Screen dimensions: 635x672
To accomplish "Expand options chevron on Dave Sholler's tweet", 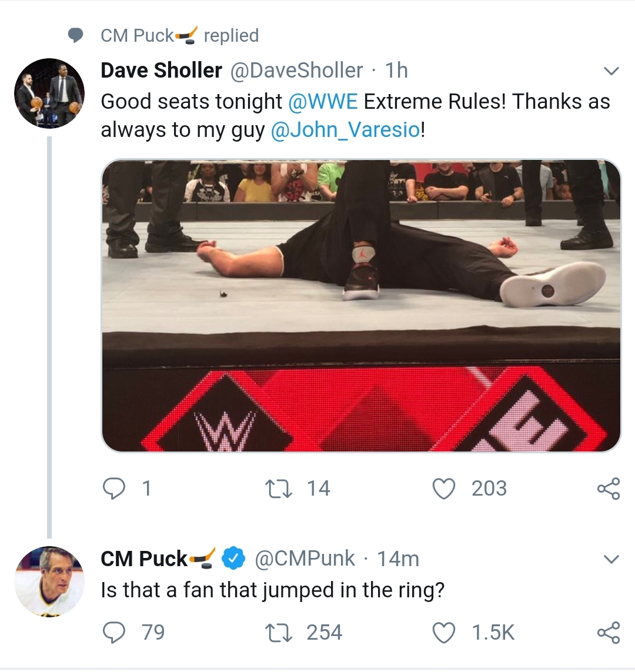I will [x=611, y=71].
